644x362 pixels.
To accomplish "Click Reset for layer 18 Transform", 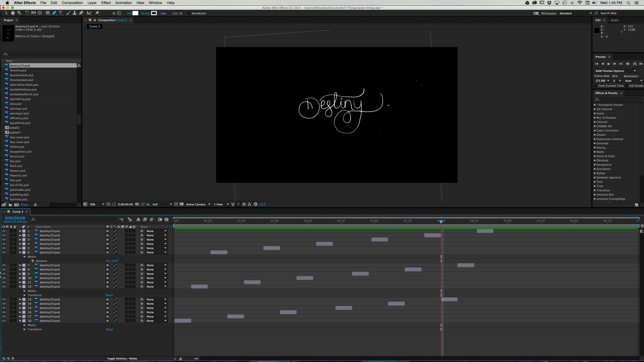I will click(x=109, y=329).
